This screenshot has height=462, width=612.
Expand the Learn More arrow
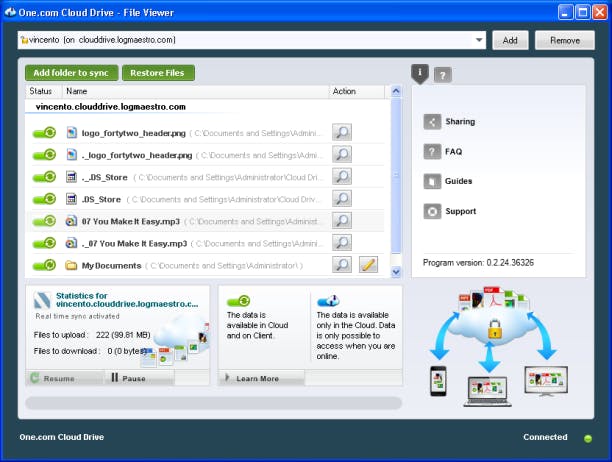pyautogui.click(x=228, y=377)
